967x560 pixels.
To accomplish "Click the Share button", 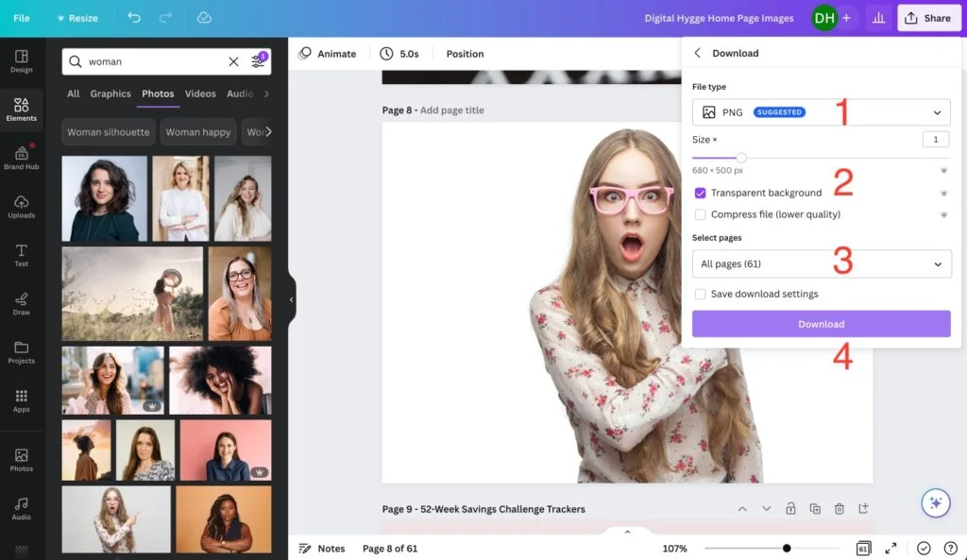I will click(928, 18).
